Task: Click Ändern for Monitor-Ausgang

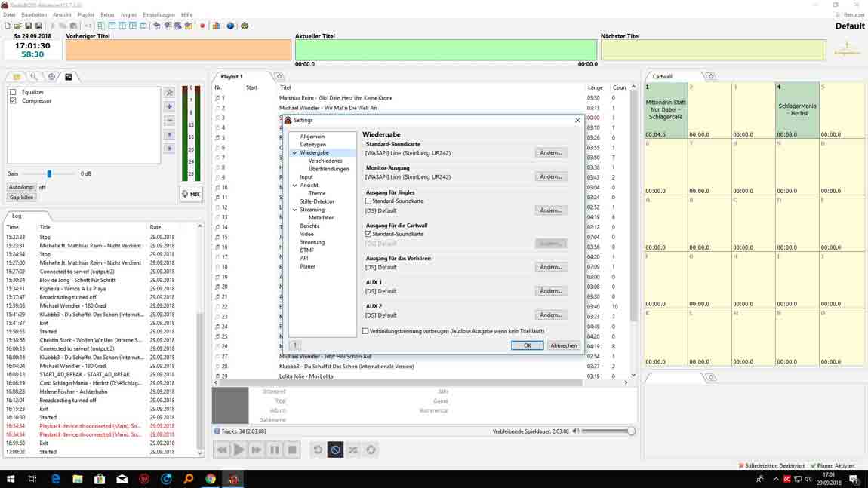Action: point(551,176)
